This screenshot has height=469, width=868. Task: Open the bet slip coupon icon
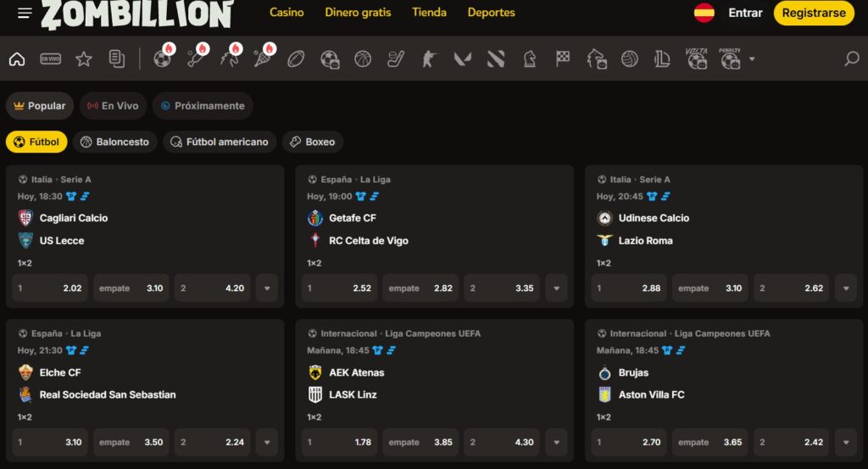coord(117,59)
